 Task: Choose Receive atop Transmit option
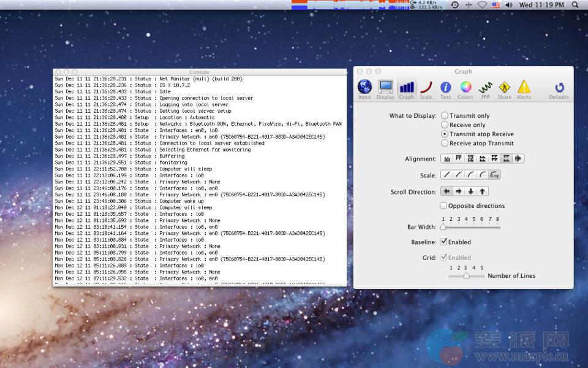pos(445,144)
